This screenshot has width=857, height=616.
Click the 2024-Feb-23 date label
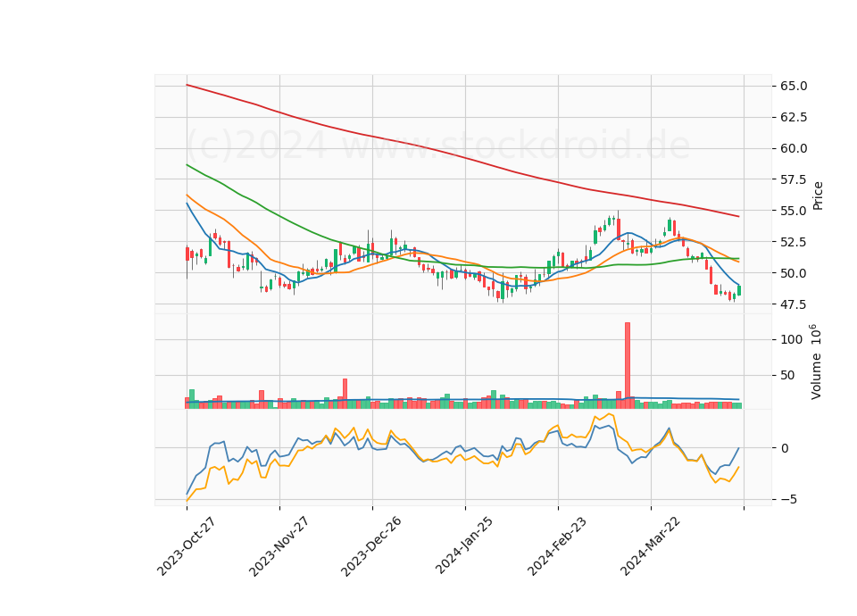(557, 545)
